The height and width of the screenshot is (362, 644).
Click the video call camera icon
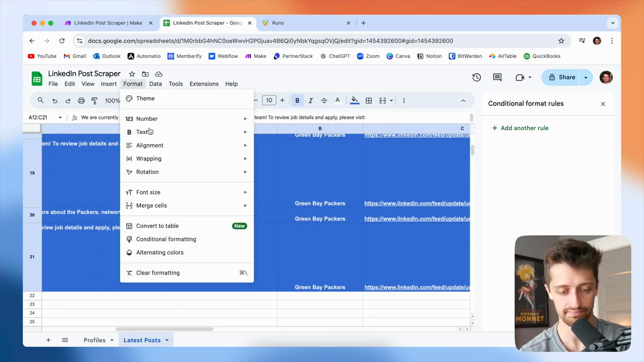click(520, 77)
